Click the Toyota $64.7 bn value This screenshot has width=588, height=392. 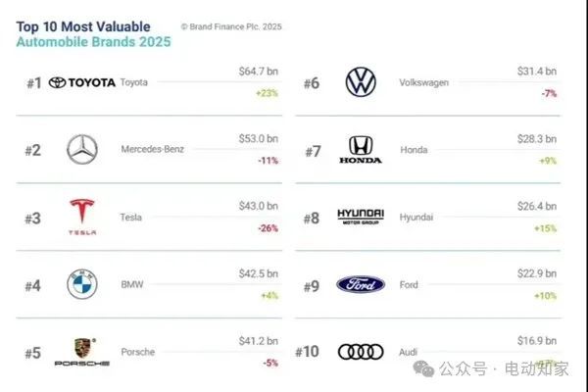[259, 72]
